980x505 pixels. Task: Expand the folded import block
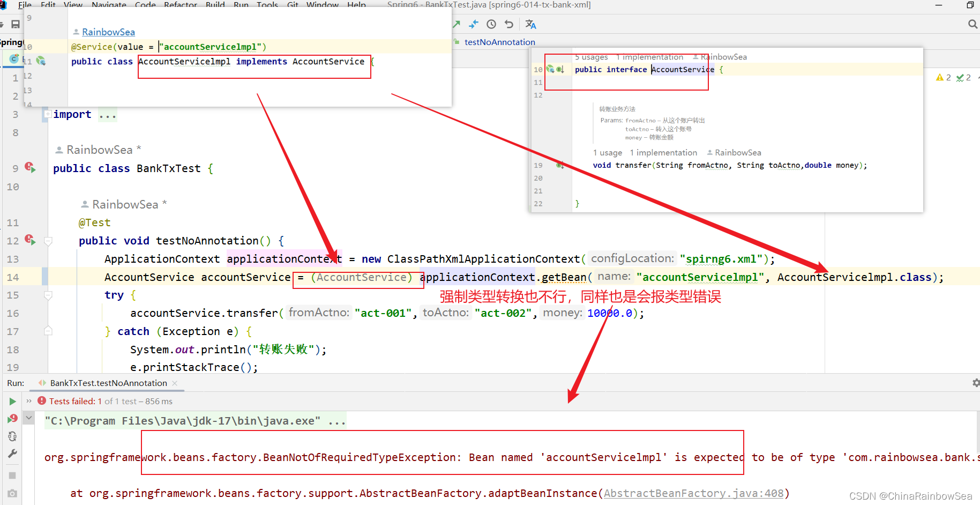coord(48,114)
